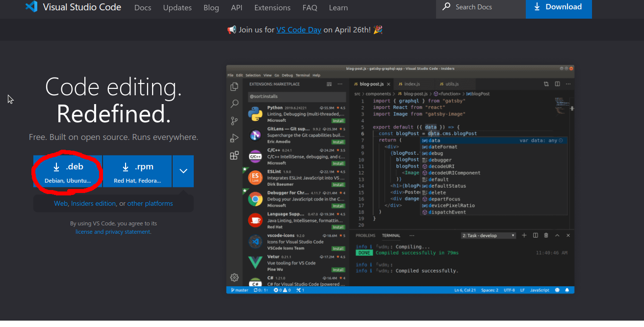Click the maximize panel chevron-up icon
This screenshot has height=327, width=644.
tap(557, 236)
